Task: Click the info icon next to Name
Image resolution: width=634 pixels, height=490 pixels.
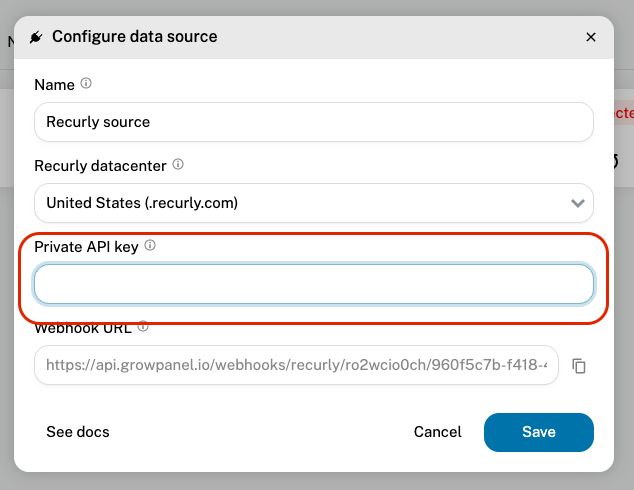Action: point(86,83)
